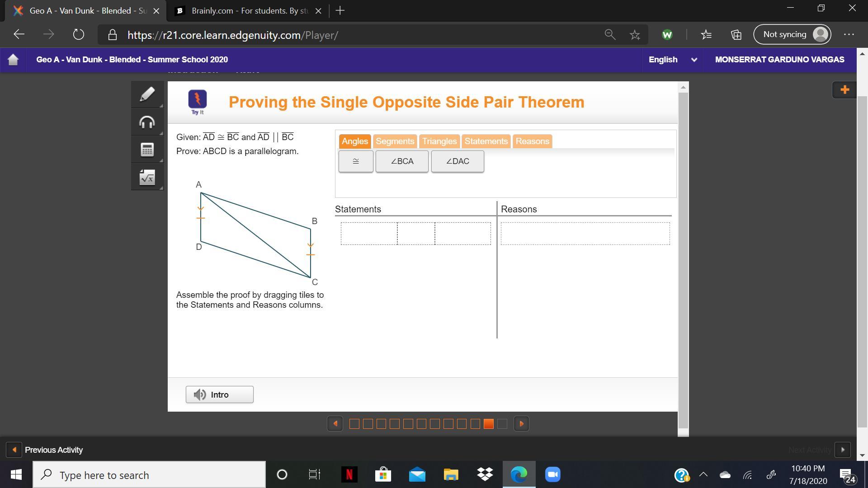This screenshot has width=868, height=488.
Task: Open Netflix from the taskbar
Action: 349,474
